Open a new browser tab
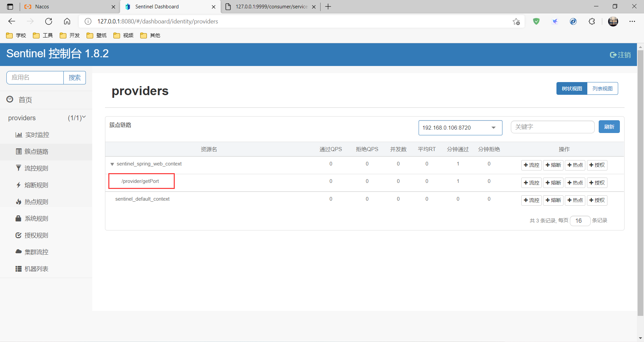This screenshot has height=342, width=644. (328, 7)
